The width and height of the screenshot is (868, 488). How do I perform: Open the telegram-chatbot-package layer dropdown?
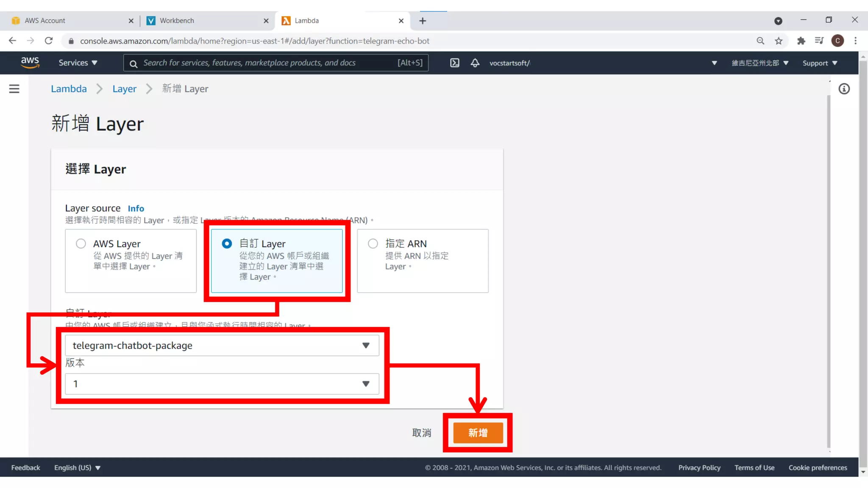point(222,346)
